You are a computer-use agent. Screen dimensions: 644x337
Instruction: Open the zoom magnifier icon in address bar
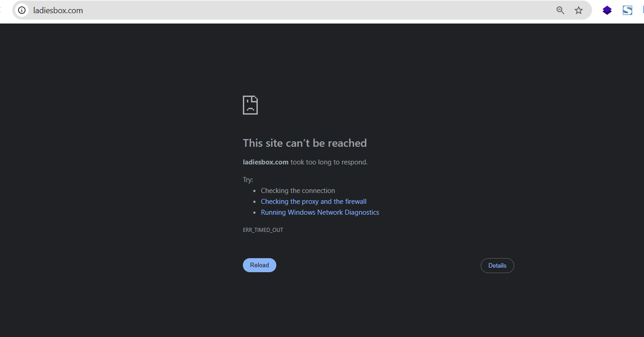coord(560,10)
